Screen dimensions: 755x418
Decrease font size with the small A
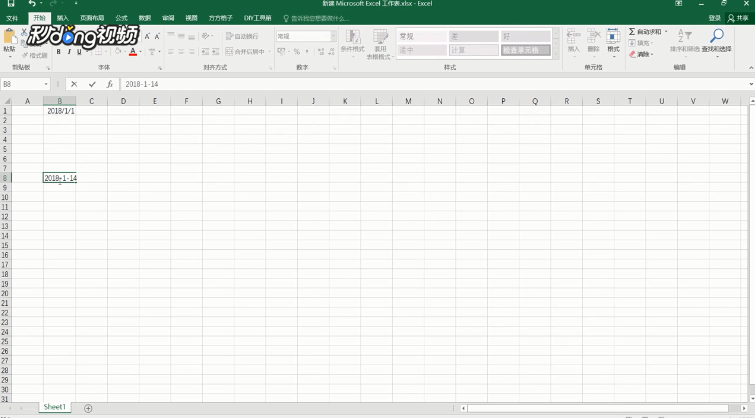pyautogui.click(x=157, y=36)
